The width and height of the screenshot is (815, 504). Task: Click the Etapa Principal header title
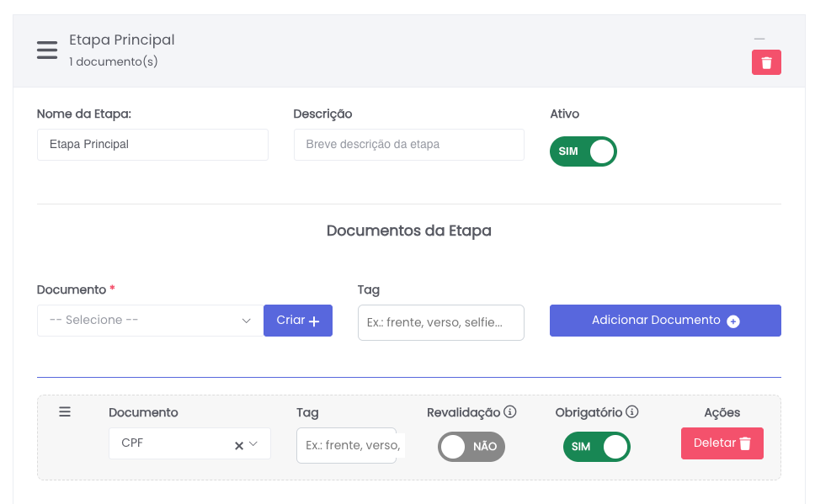(x=122, y=40)
